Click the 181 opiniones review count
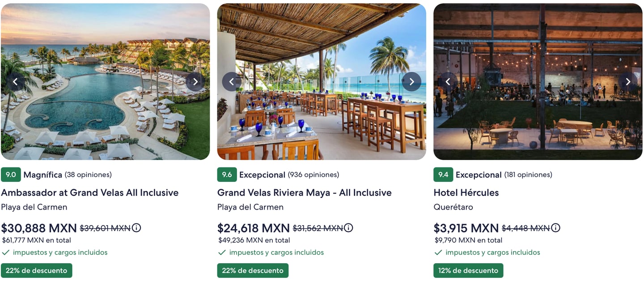Viewport: 644px width, 286px height. (528, 175)
